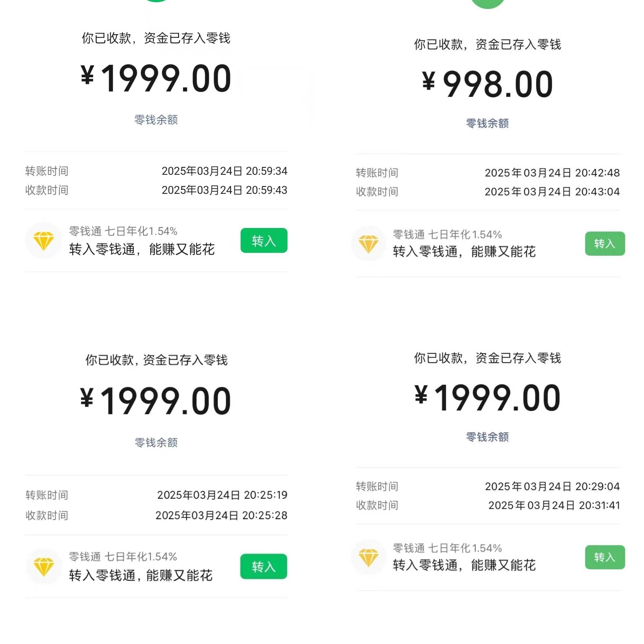Click the receipt time 2025年03月24日 20:25:28
The height and width of the screenshot is (644, 644).
(221, 515)
